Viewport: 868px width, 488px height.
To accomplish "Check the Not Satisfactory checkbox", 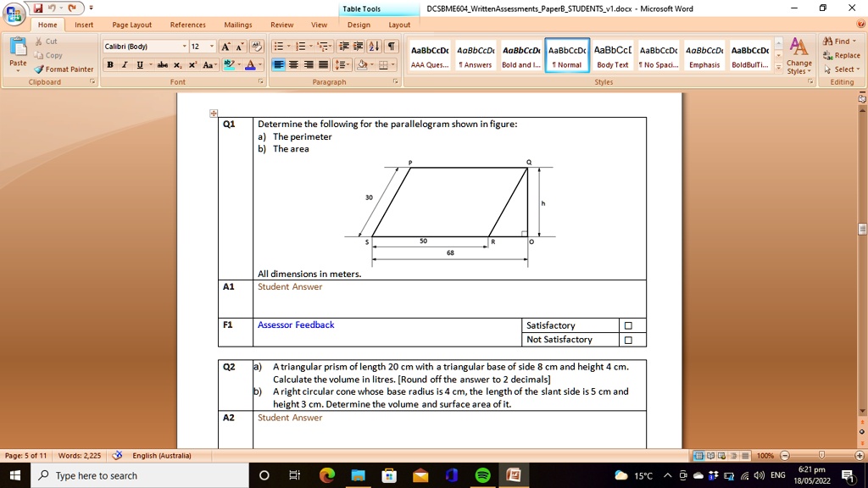I will [x=630, y=339].
